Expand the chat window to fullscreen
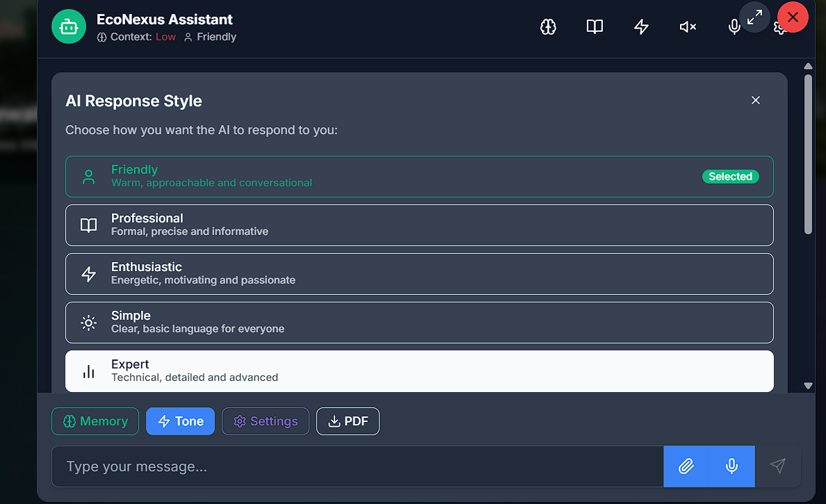This screenshot has width=826, height=504. (754, 18)
